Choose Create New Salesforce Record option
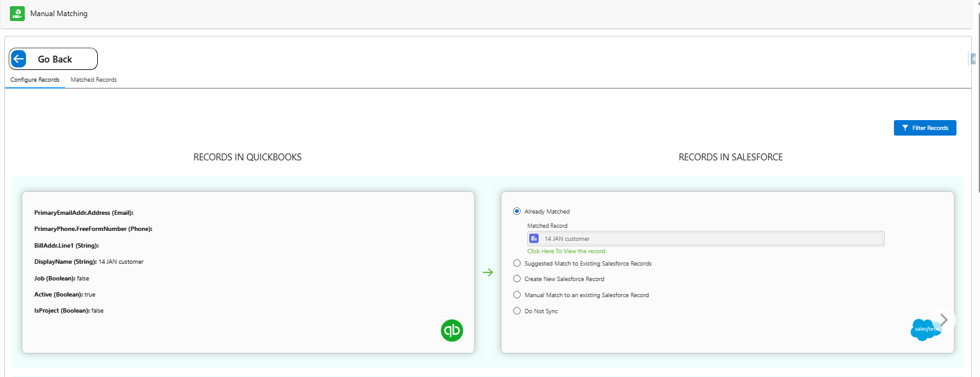This screenshot has width=980, height=377. click(517, 279)
